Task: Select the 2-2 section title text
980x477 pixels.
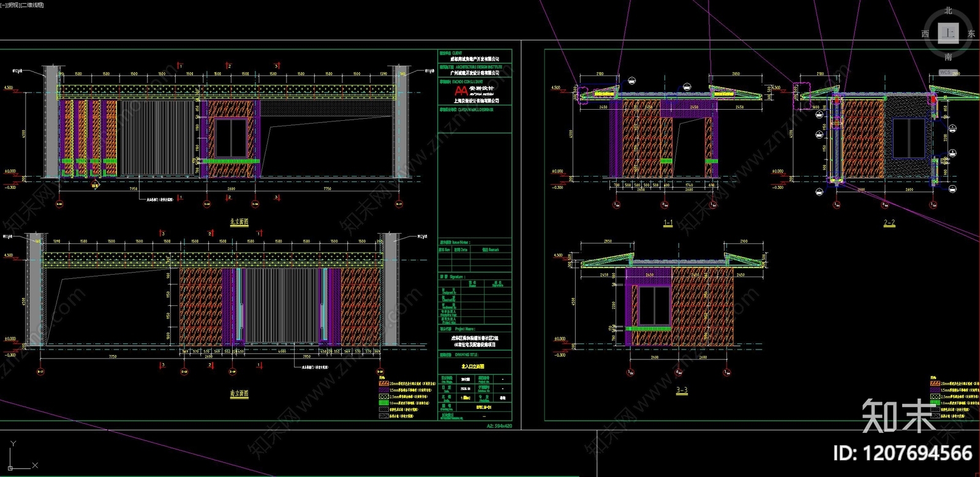Action: coord(889,223)
